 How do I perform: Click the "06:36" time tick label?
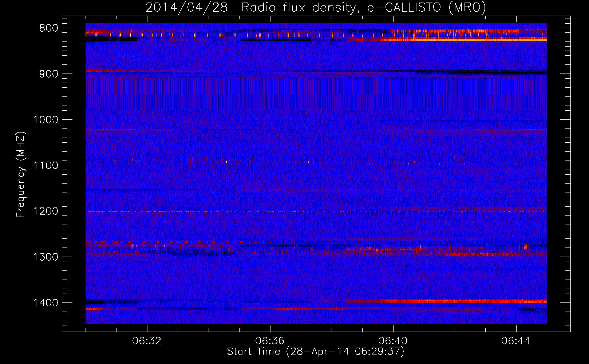click(270, 341)
